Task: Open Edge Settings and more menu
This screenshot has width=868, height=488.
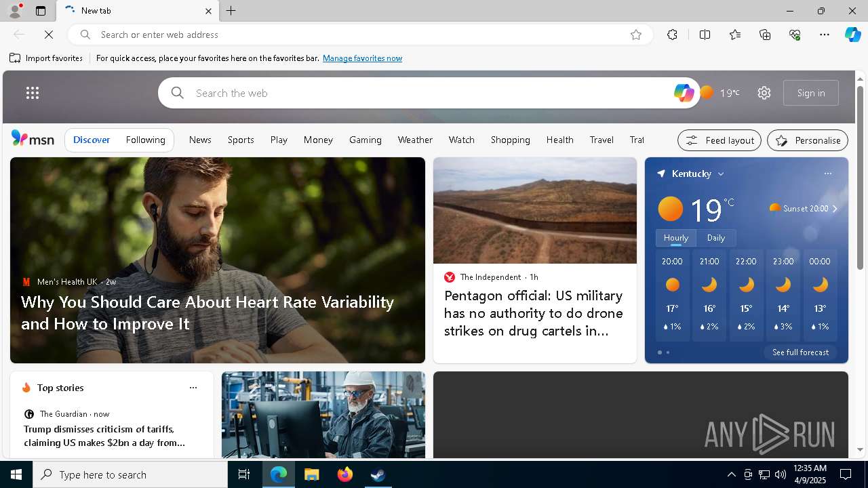Action: point(825,35)
